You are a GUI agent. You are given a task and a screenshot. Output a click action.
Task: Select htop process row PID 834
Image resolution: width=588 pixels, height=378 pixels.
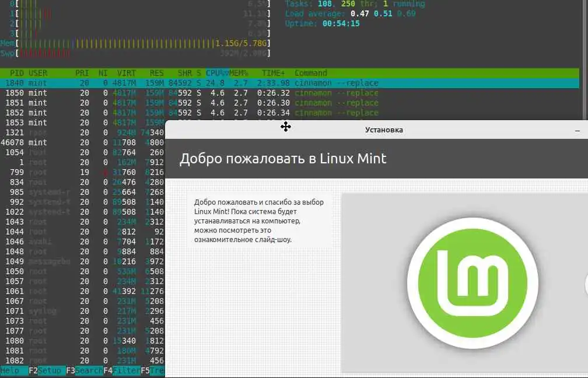[x=82, y=182]
